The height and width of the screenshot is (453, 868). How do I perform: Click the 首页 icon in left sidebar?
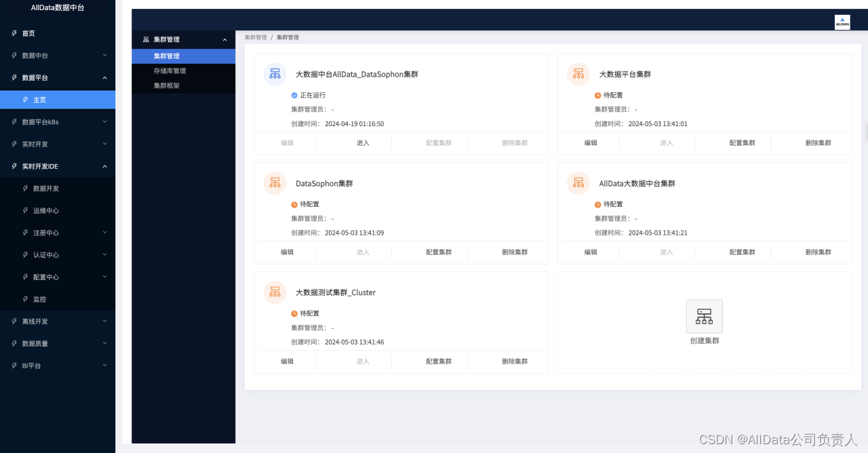14,33
